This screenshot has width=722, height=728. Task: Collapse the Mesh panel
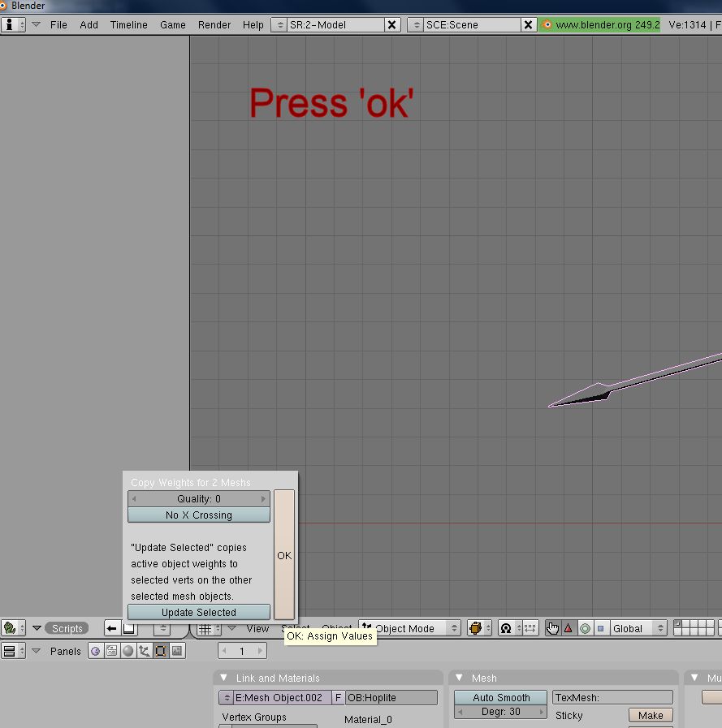pos(460,678)
